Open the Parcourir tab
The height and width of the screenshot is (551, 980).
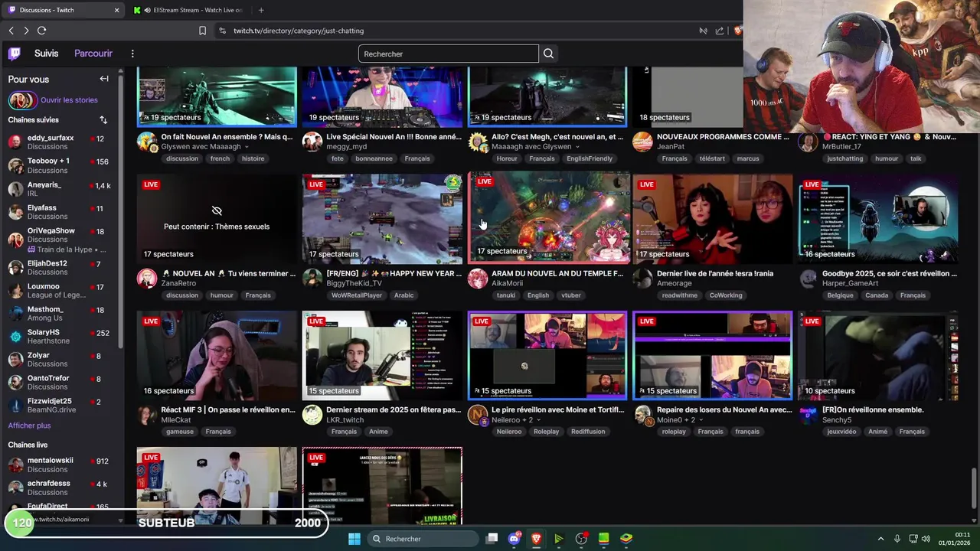(x=93, y=54)
